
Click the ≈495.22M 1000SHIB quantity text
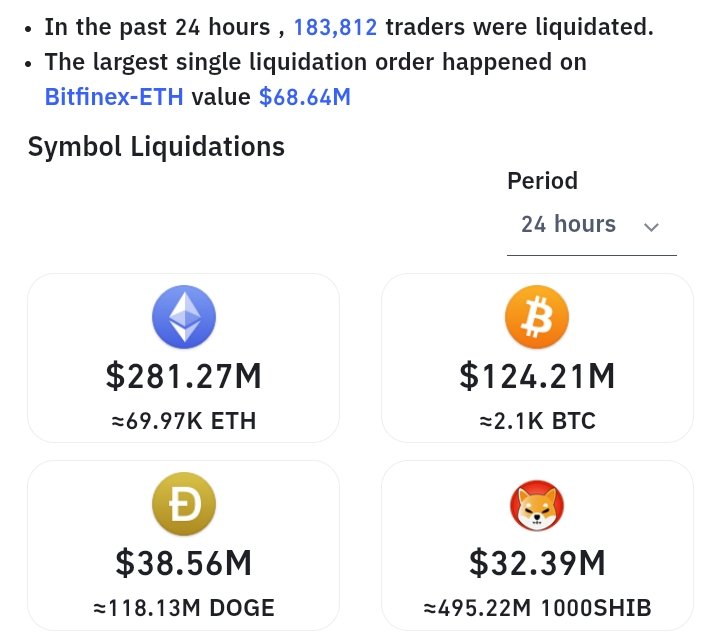(537, 607)
